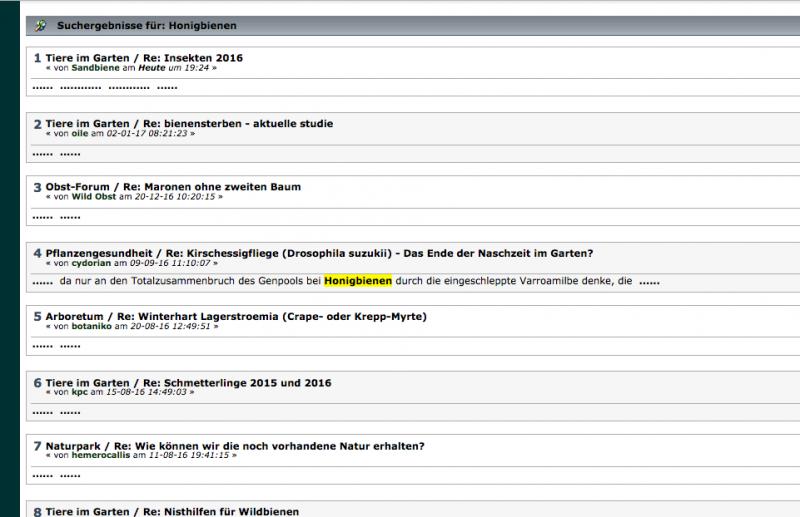Click the search icon beside Suchergebnisse heading
Viewport: 800px width, 517px height.
click(40, 25)
